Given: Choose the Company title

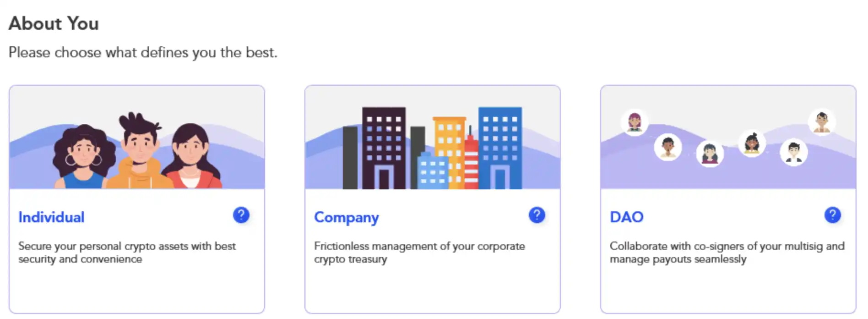Looking at the screenshot, I should tap(347, 217).
